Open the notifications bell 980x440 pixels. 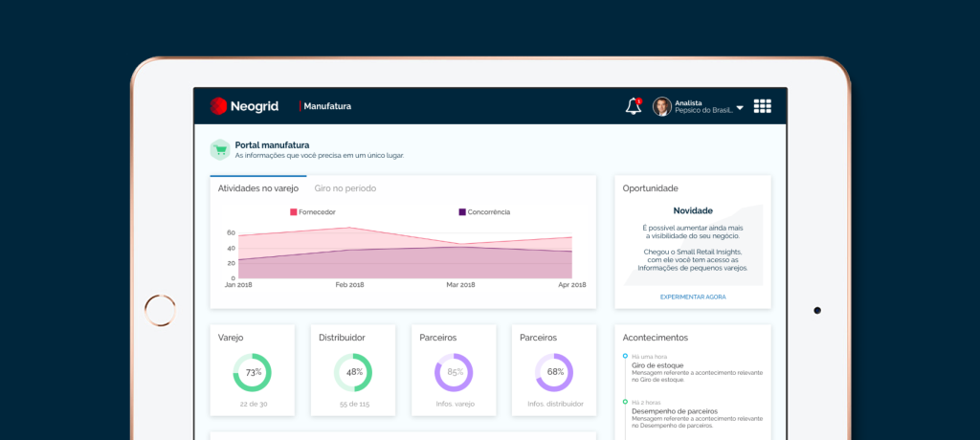click(634, 106)
